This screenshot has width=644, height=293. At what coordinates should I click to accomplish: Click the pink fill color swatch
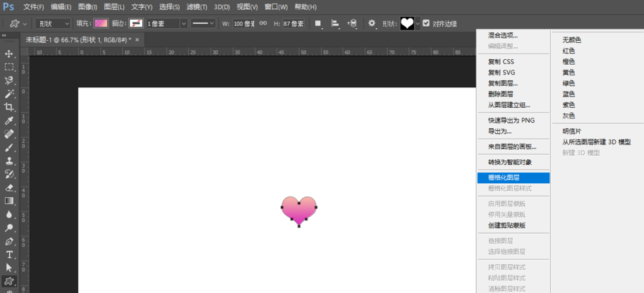(x=102, y=23)
